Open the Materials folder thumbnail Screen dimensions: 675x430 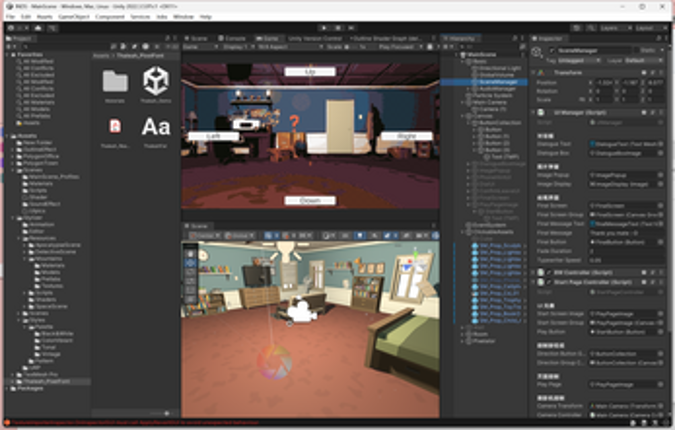point(114,83)
